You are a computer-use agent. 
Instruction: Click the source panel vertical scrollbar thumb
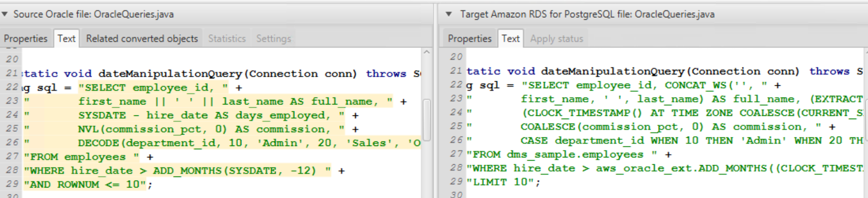tap(427, 120)
